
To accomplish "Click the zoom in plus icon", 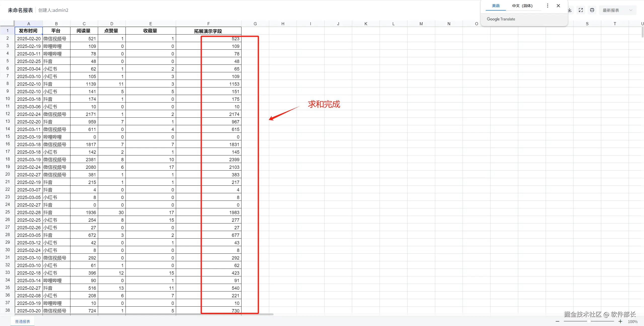I will [620, 321].
